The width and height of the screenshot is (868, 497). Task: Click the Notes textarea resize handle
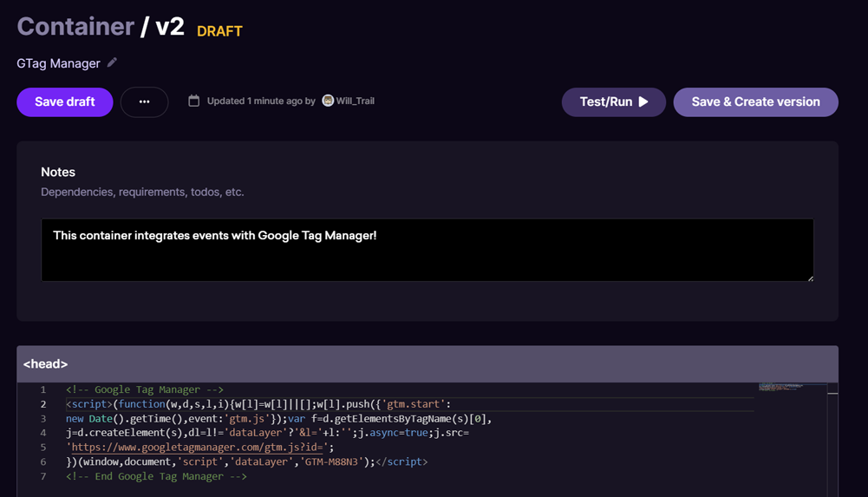(811, 278)
